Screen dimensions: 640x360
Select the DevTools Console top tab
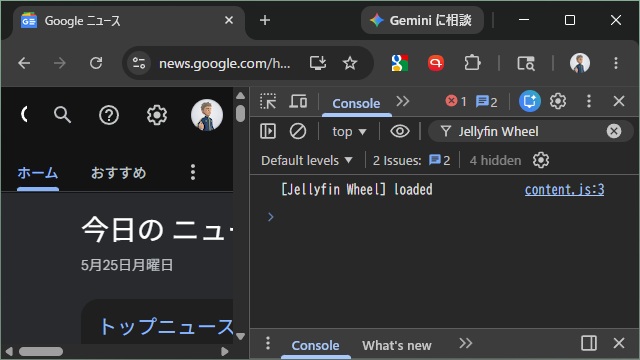(356, 103)
